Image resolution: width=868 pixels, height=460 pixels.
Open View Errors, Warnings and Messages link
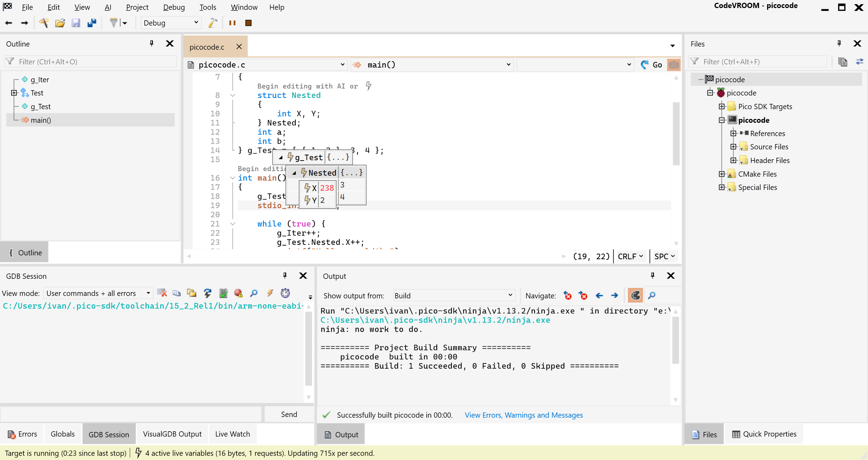pyautogui.click(x=524, y=415)
